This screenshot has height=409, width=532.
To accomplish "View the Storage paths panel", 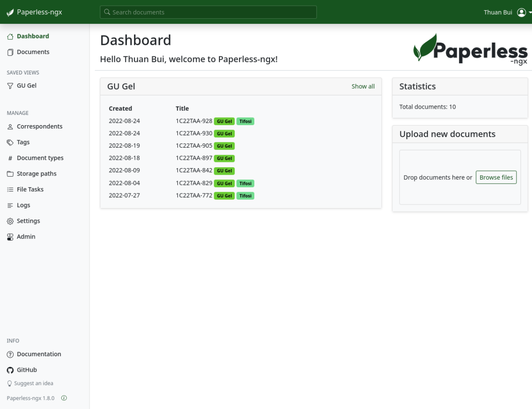I will 37,173.
